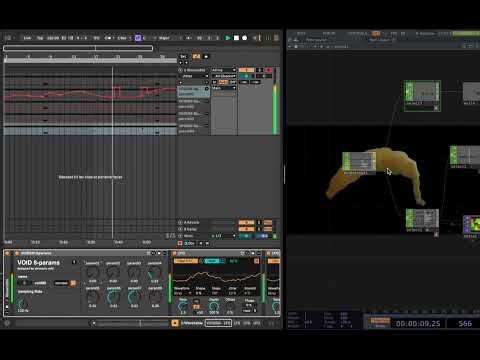This screenshot has width=480, height=360.
Task: Open the LFO Waveform dropdown
Action: pos(183,293)
